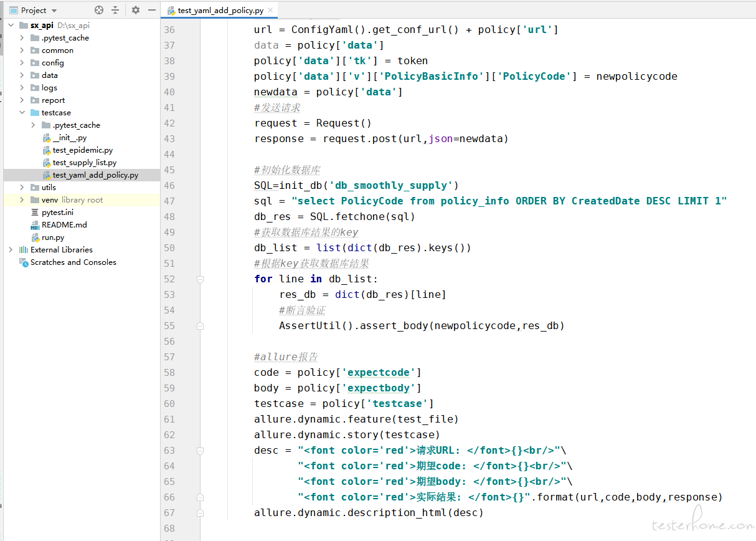This screenshot has height=541, width=756.
Task: Click 'allure.dynamic.story(testcase)' on line 62
Action: (347, 434)
